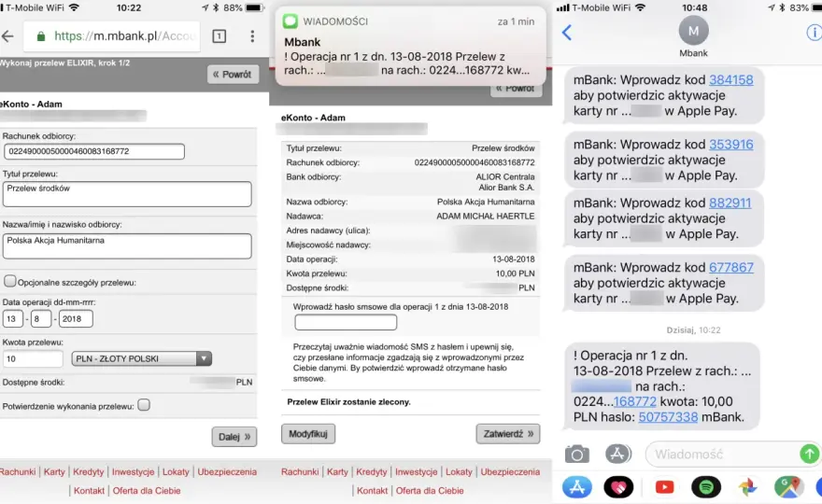Focus the recipient name field Polska Akcja Humanitarna
Viewport: 822px width, 504px height.
(127, 245)
